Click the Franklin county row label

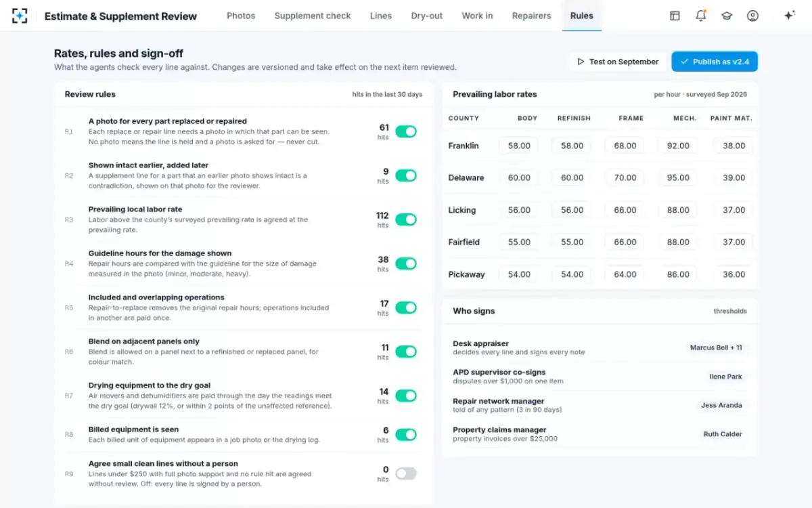[x=464, y=146]
